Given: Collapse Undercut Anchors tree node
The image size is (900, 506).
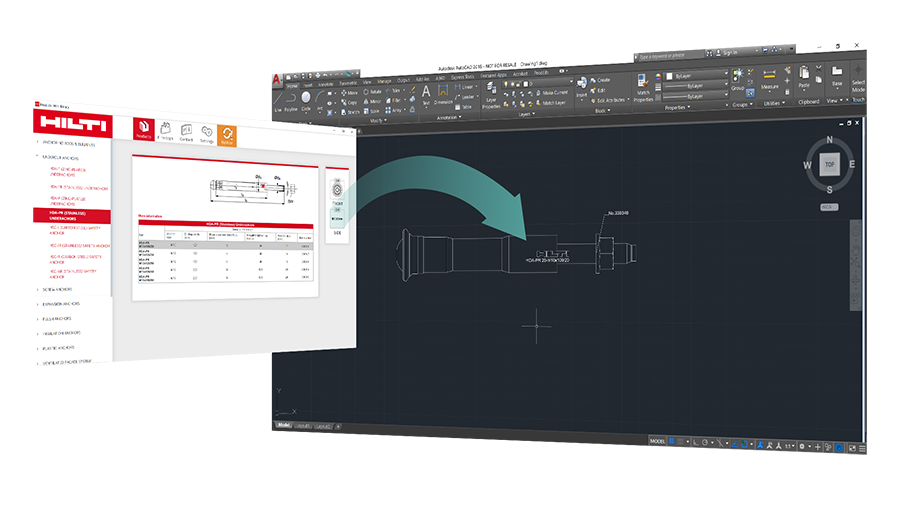Looking at the screenshot, I should click(x=37, y=156).
